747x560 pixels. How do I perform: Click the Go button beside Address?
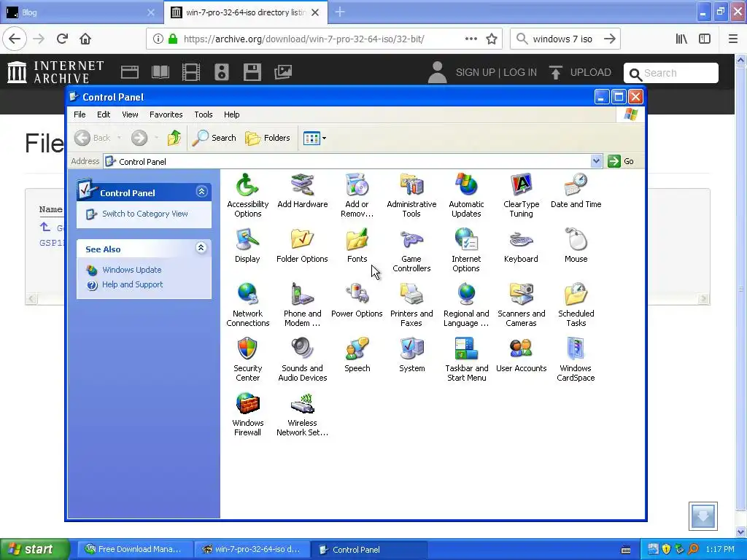[x=621, y=161]
